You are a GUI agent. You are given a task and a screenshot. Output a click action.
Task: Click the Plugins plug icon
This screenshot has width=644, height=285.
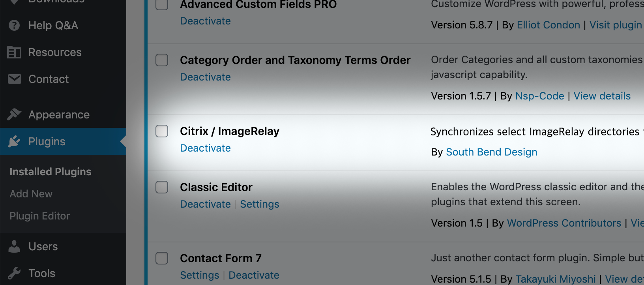point(14,141)
